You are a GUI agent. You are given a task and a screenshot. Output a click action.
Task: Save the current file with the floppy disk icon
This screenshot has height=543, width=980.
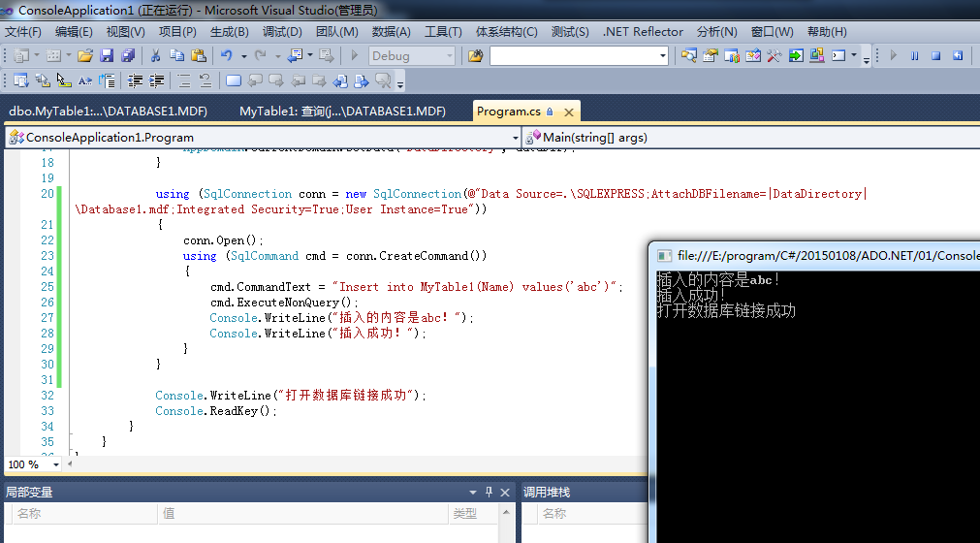(107, 55)
